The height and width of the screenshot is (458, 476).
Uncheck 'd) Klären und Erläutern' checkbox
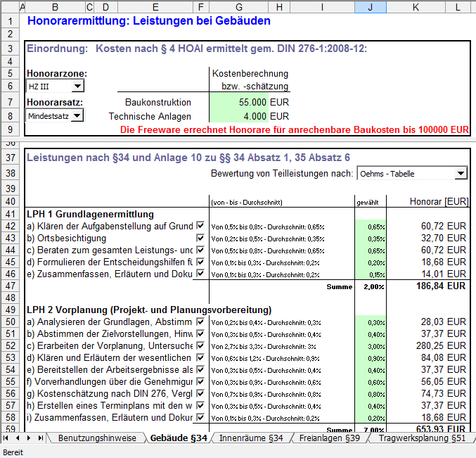[200, 358]
